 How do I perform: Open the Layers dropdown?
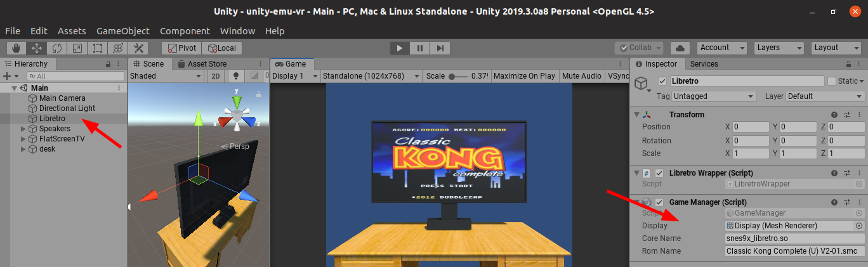[780, 48]
